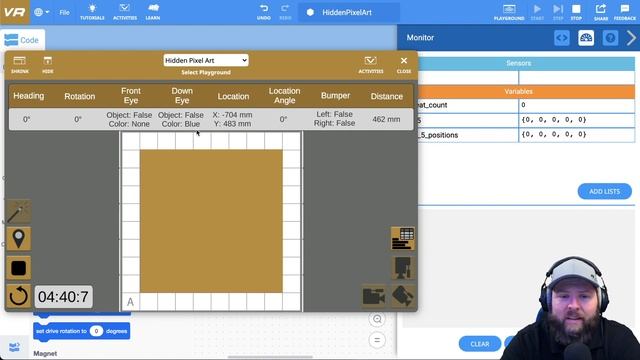
Task: Select the magic wand pen tool
Action: [18, 211]
